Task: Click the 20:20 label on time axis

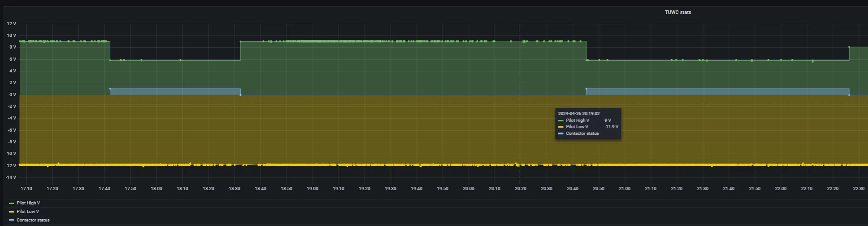Action: pyautogui.click(x=520, y=189)
